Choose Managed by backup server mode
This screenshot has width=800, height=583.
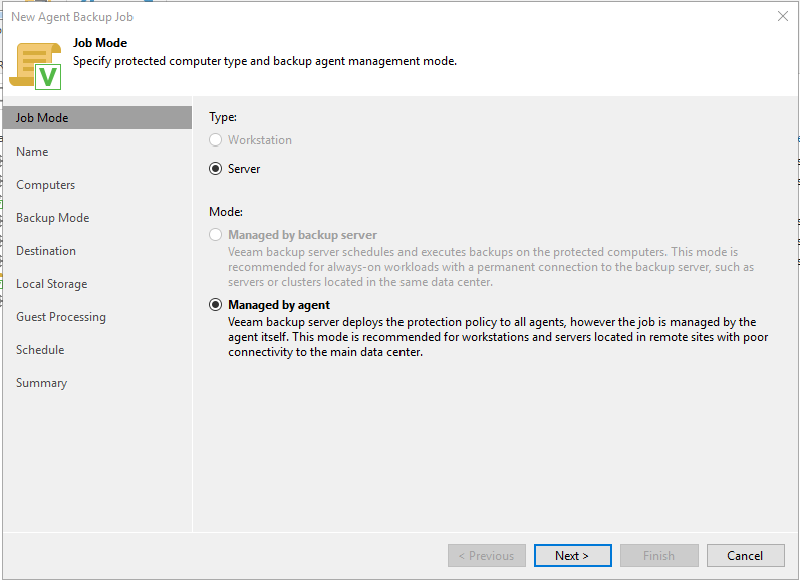point(215,235)
